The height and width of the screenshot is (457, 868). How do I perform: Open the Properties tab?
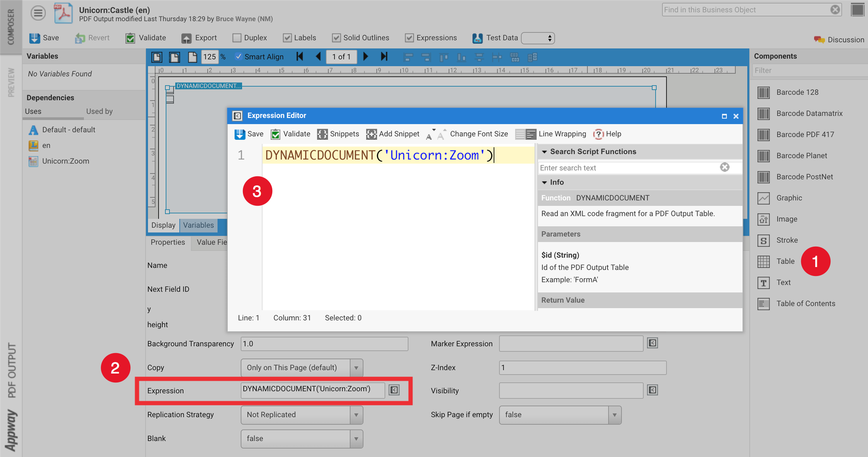click(x=167, y=242)
